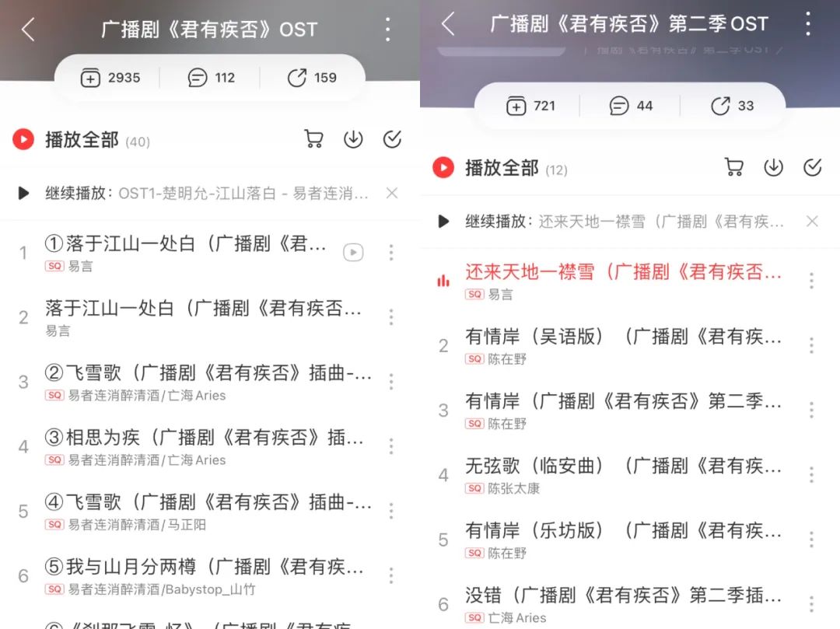The width and height of the screenshot is (840, 629).
Task: Open more options for ⑤我与山月分两樽
Action: pyautogui.click(x=391, y=575)
